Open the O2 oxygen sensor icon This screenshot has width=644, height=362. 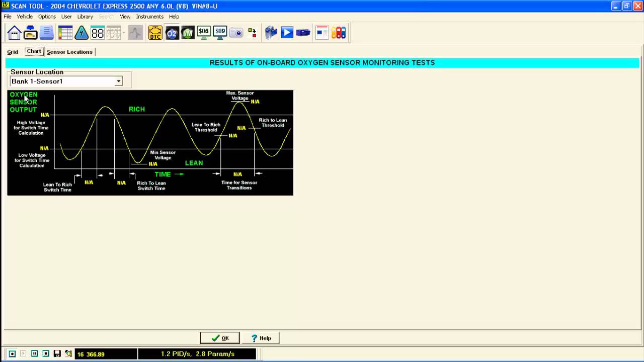(x=172, y=33)
